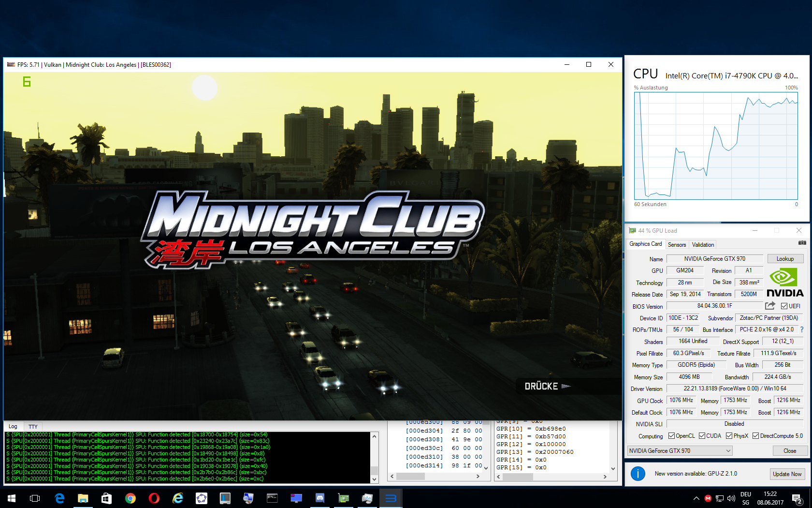Open the NVIDIA GeForce GTX 970 dropdown
812x508 pixels.
680,451
